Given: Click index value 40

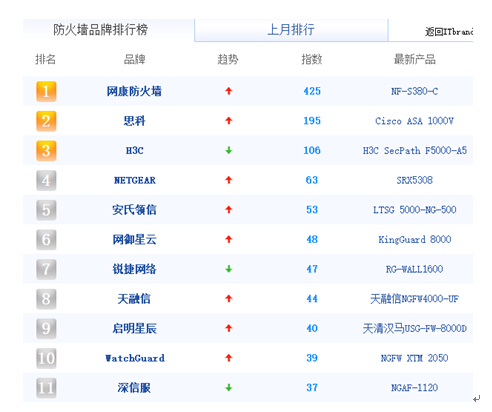Looking at the screenshot, I should pyautogui.click(x=312, y=328).
